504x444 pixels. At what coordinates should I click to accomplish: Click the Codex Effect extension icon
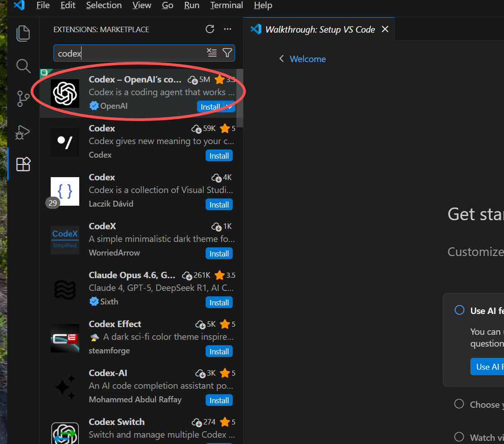pos(65,338)
